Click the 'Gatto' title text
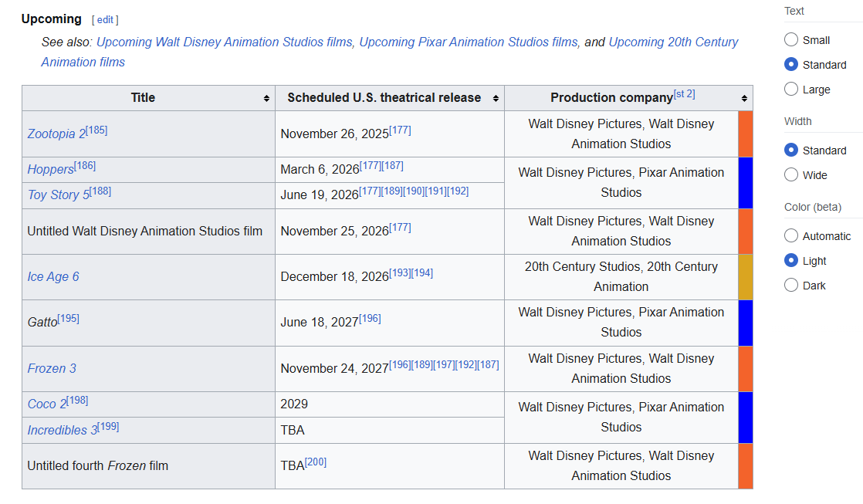Image resolution: width=863 pixels, height=504 pixels. [42, 323]
